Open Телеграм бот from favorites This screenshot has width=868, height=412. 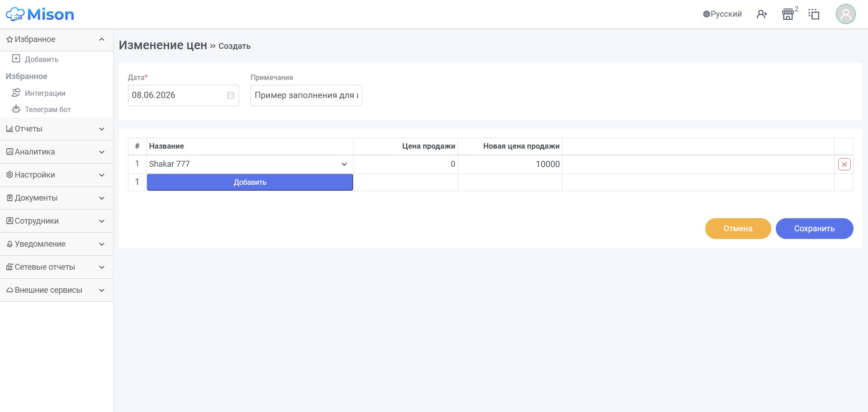42,109
